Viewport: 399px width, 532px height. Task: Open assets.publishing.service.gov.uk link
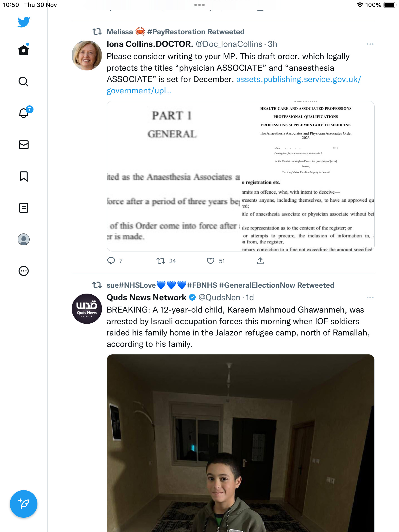234,85
